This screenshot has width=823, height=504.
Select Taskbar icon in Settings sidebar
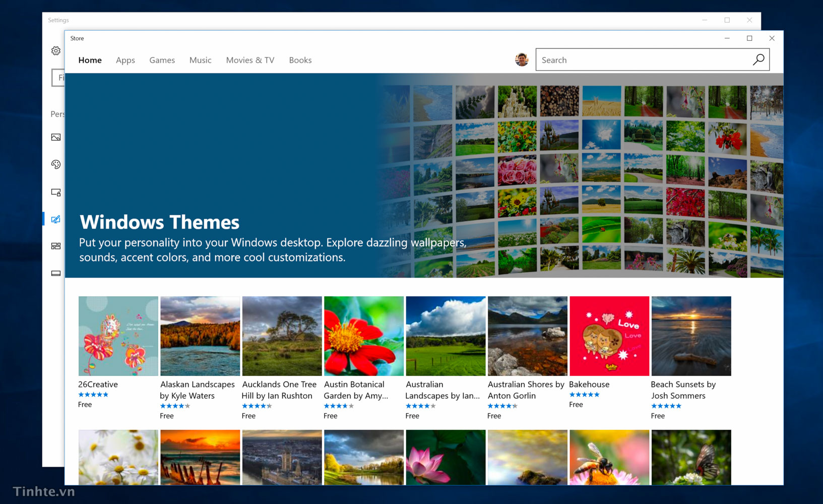click(x=56, y=273)
